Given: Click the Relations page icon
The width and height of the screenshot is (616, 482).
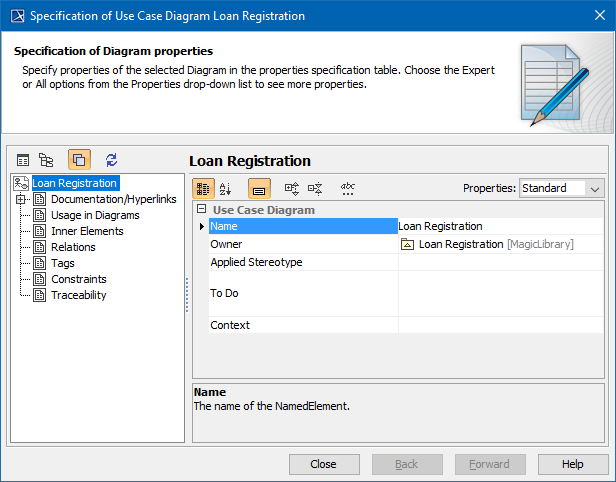Looking at the screenshot, I should point(39,247).
